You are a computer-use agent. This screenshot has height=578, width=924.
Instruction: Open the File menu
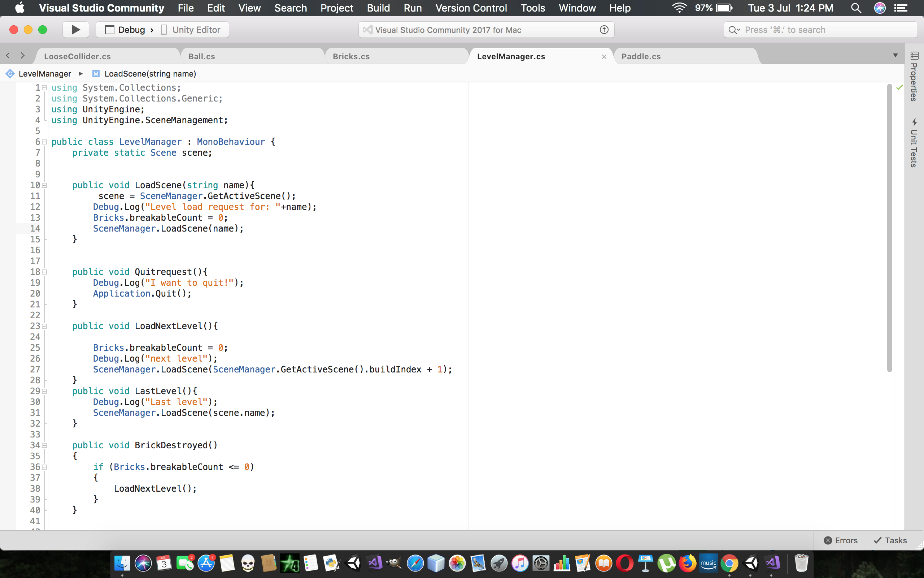point(186,8)
